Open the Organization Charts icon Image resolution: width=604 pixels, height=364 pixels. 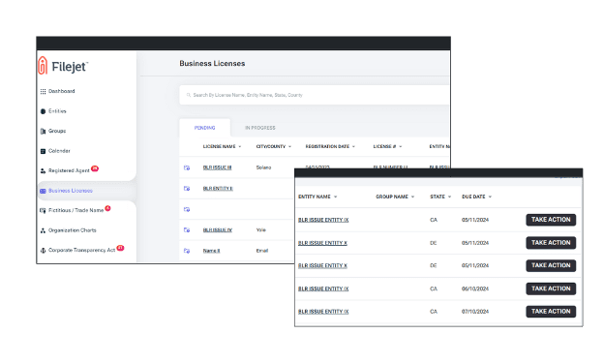[x=43, y=230]
